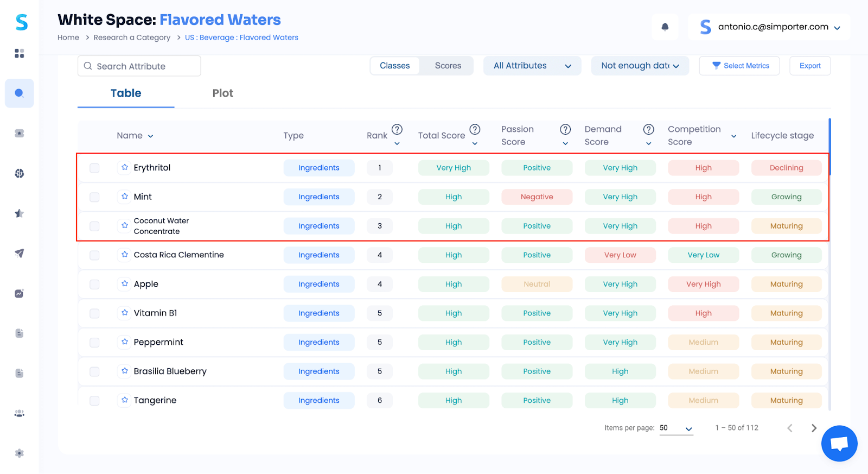Open the Items per page dropdown

coord(676,428)
